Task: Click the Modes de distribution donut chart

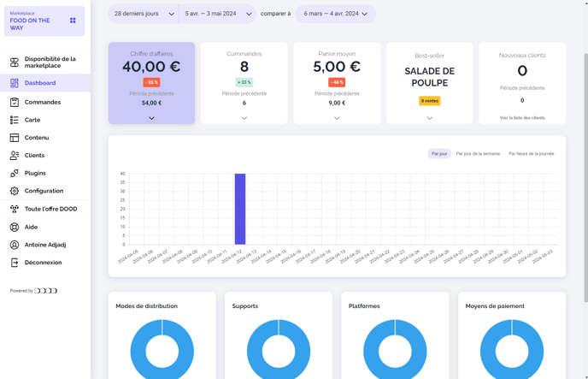Action: [x=162, y=349]
